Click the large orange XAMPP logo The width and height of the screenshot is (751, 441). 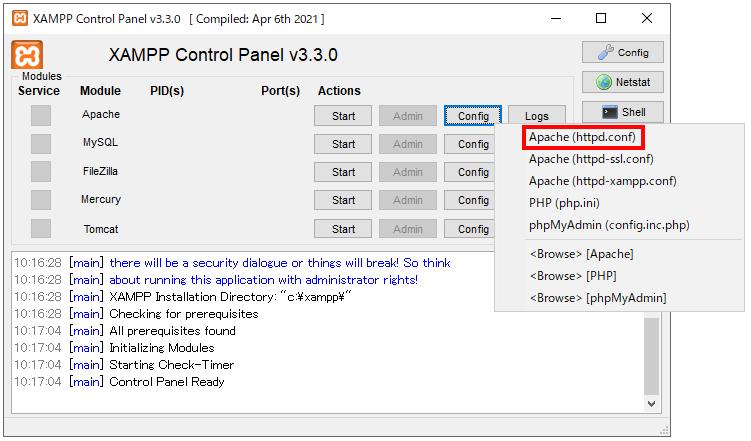point(27,55)
